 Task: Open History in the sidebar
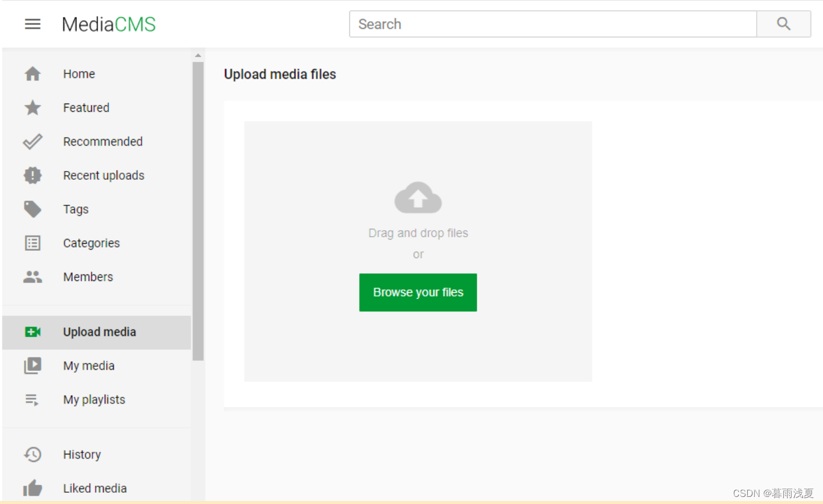(97, 454)
